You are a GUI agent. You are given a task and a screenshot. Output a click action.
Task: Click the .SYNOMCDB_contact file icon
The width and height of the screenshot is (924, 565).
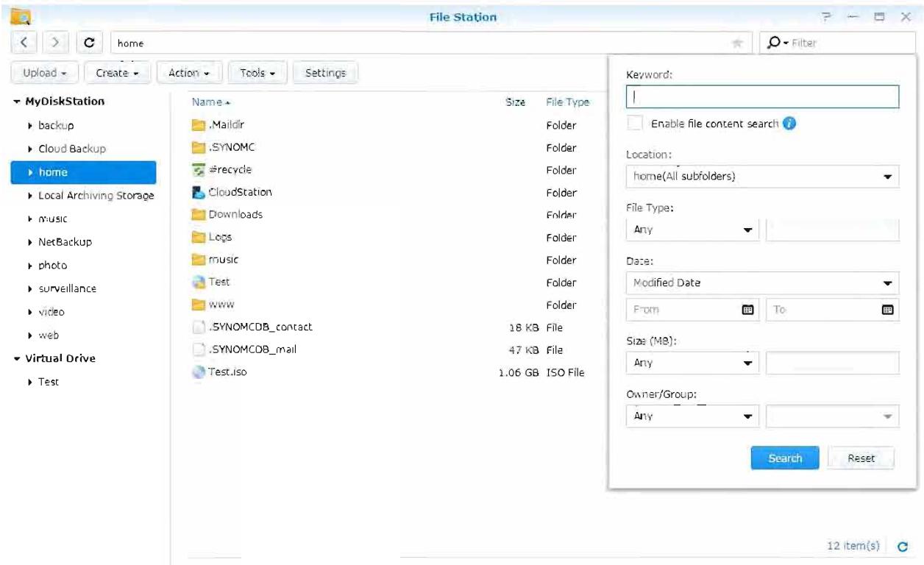tap(198, 327)
